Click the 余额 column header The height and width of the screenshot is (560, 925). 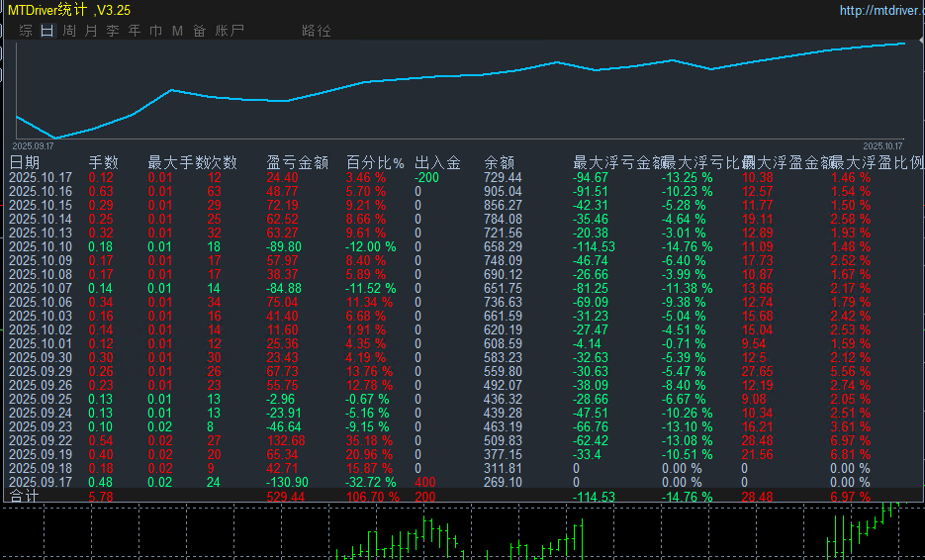coord(500,162)
